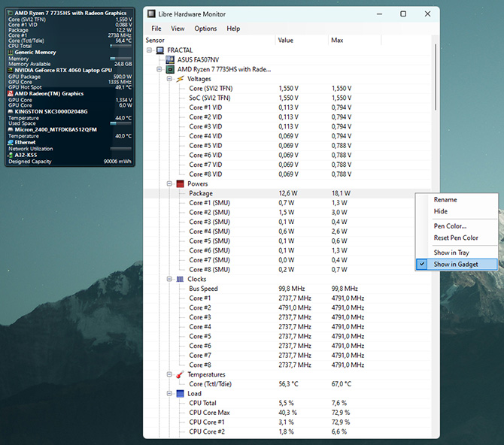This screenshot has height=445, width=504.
Task: Collapse the Load group
Action: pos(169,394)
